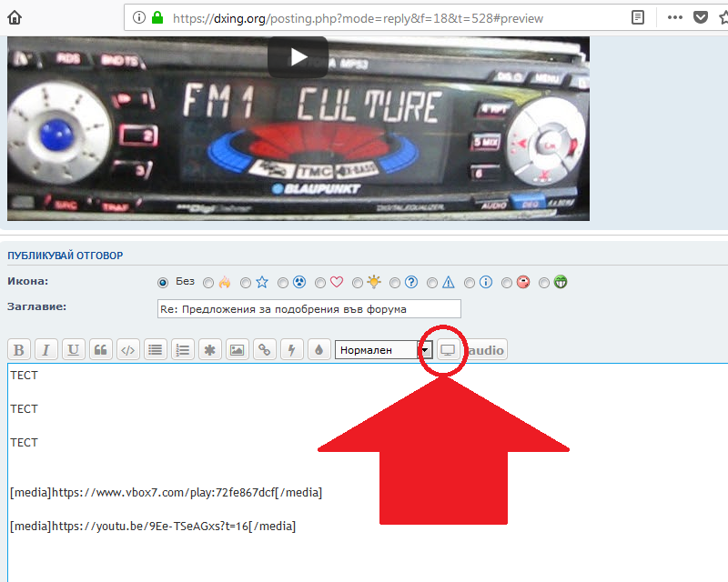Click the vbox7 media link line
The width and height of the screenshot is (728, 582).
coord(167,492)
